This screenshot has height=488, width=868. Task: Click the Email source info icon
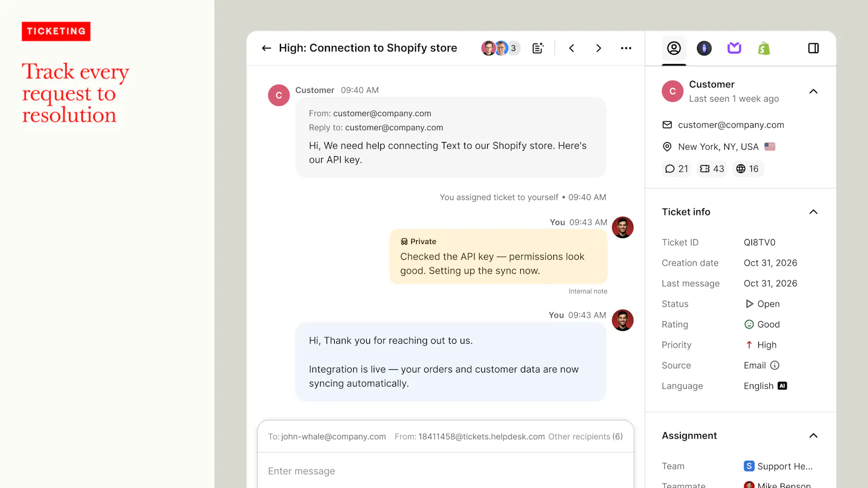[775, 365]
